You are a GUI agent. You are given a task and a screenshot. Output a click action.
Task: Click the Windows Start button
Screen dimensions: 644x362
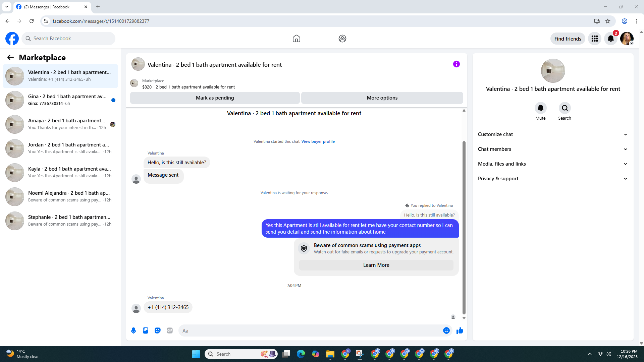click(196, 354)
